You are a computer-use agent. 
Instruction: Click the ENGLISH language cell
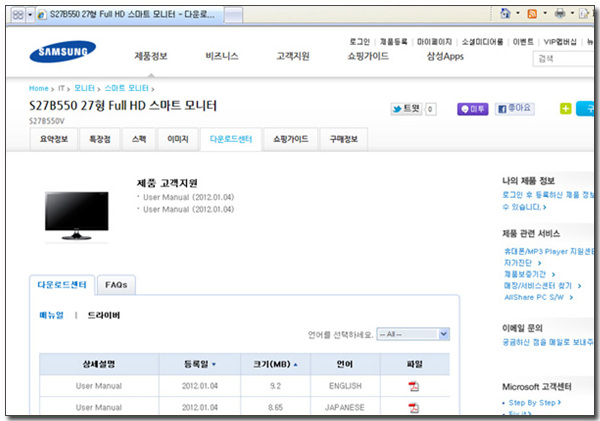coord(345,386)
